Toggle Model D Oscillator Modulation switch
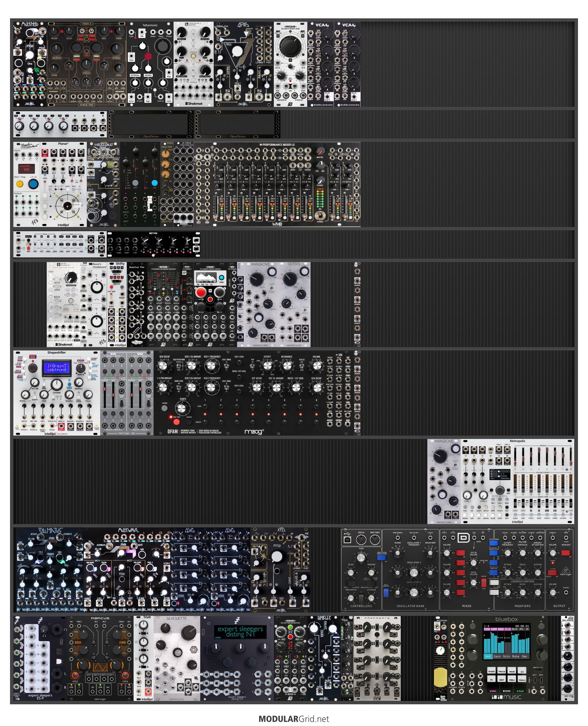 tap(382, 557)
